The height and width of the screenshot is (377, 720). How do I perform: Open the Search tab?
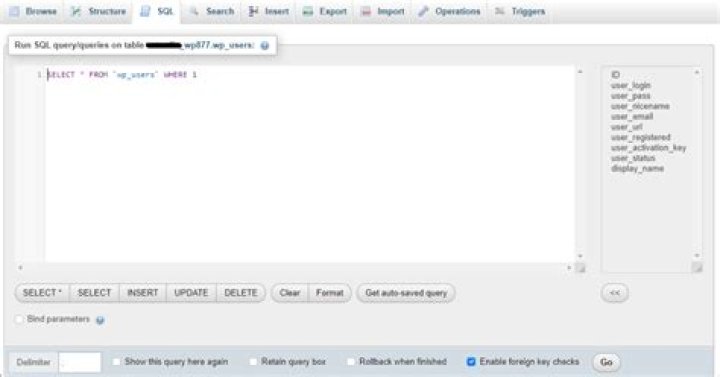pos(213,11)
